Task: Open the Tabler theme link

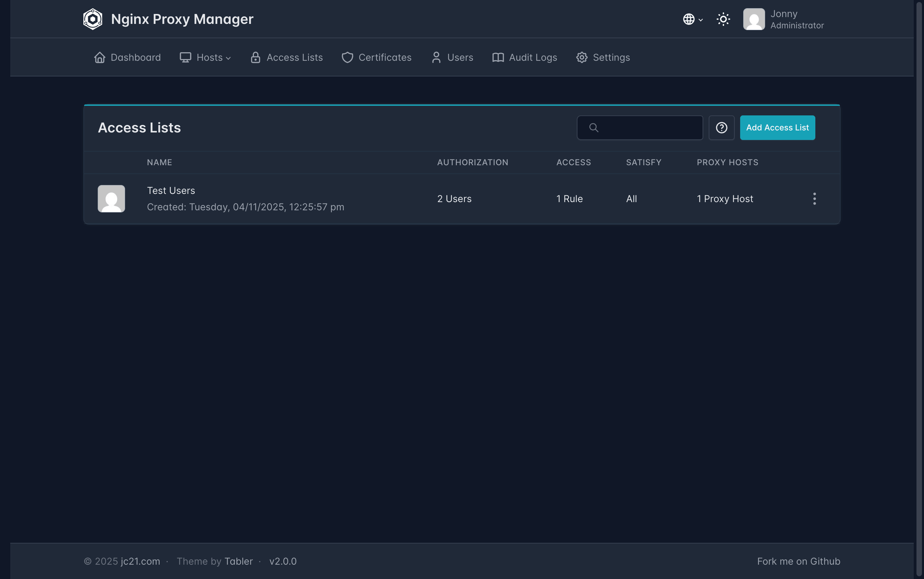Action: [x=239, y=561]
